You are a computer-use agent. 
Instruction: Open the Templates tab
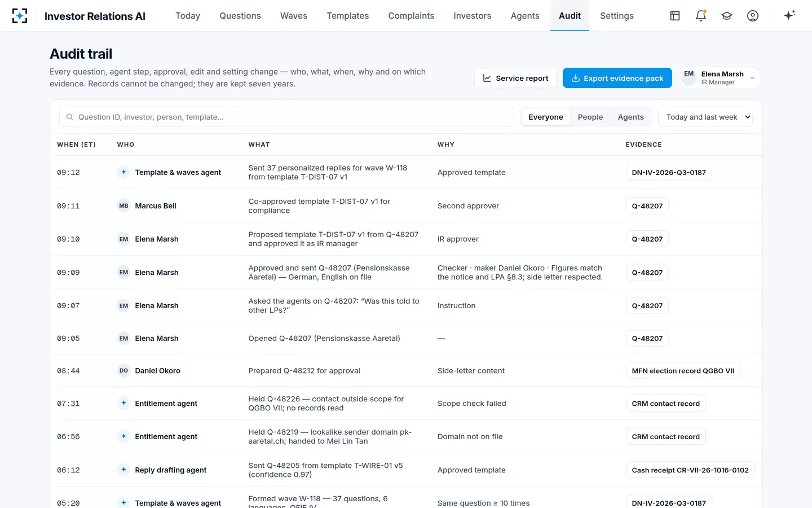click(x=348, y=16)
